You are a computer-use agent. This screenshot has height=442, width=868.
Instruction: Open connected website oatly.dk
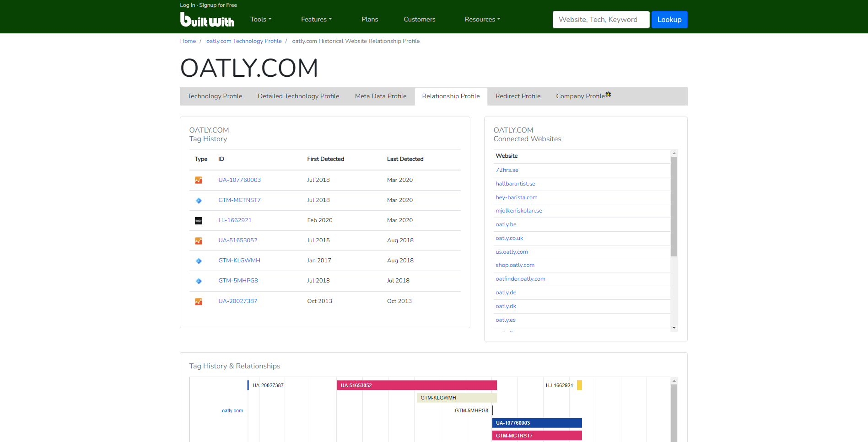506,306
